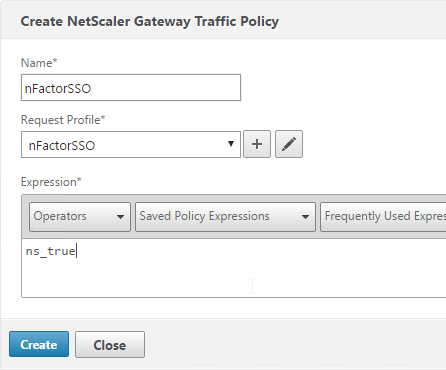Expand the Operators dropdown

(80, 217)
